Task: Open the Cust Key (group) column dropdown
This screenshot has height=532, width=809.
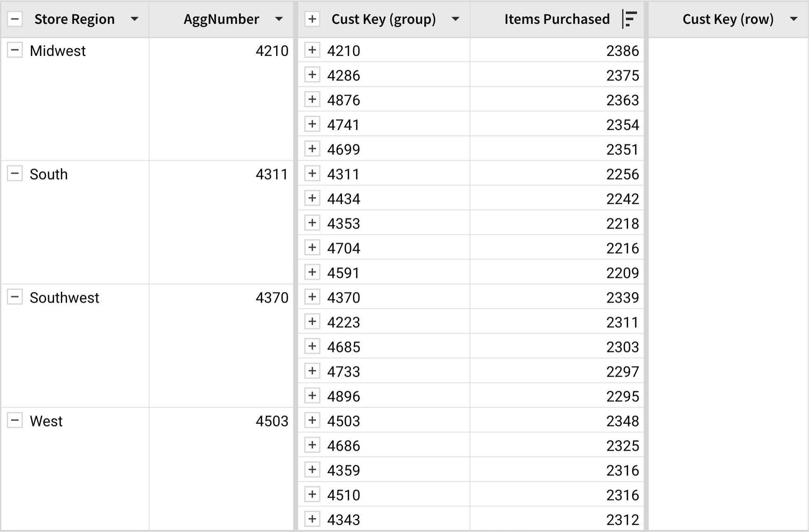Action: 455,19
